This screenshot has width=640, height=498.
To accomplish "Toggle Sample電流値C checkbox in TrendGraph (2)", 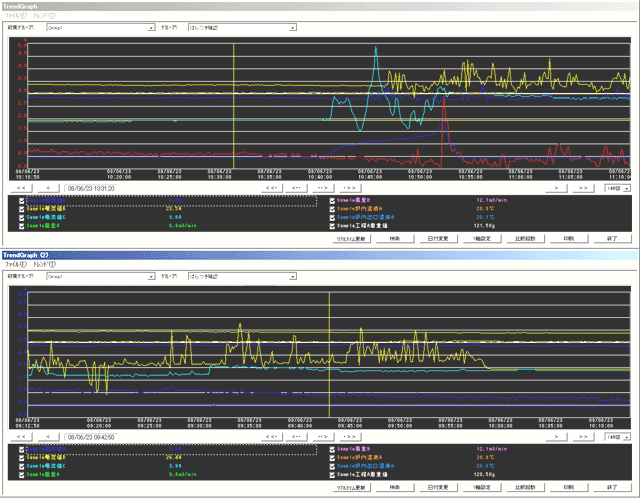I will [x=22, y=466].
